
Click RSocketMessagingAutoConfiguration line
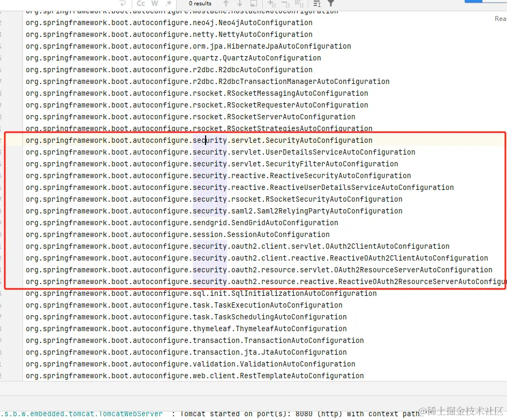[197, 94]
